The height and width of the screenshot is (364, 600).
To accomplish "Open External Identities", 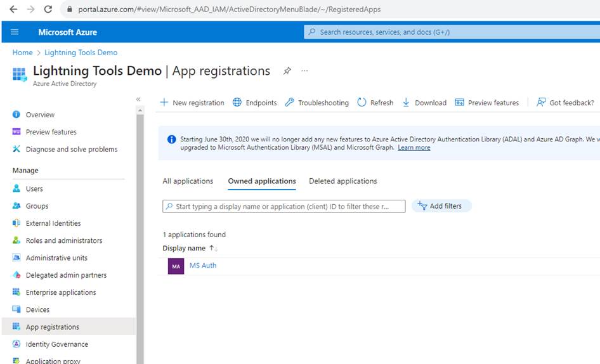I will coord(53,223).
